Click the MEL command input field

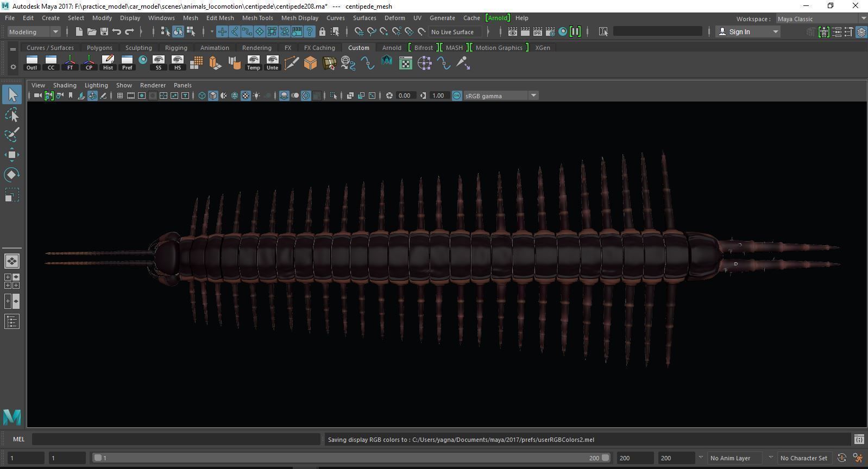tap(176, 439)
